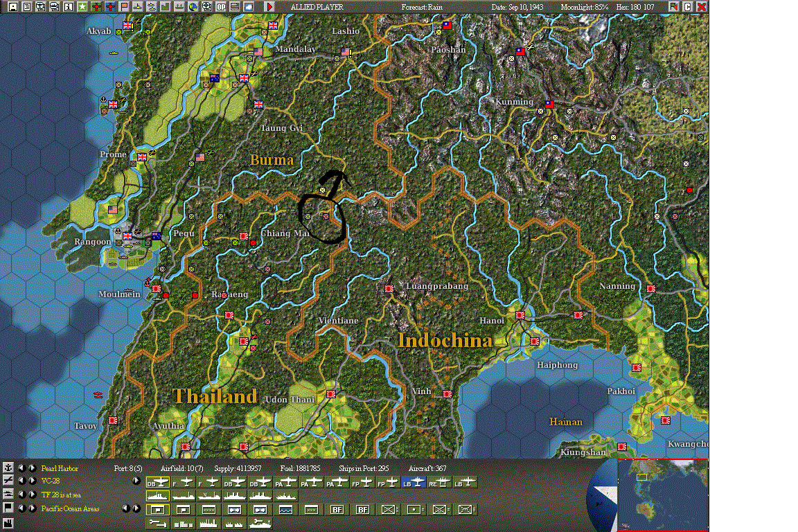Click the C icon in top-right corner
This screenshot has width=798, height=532.
(x=688, y=7)
